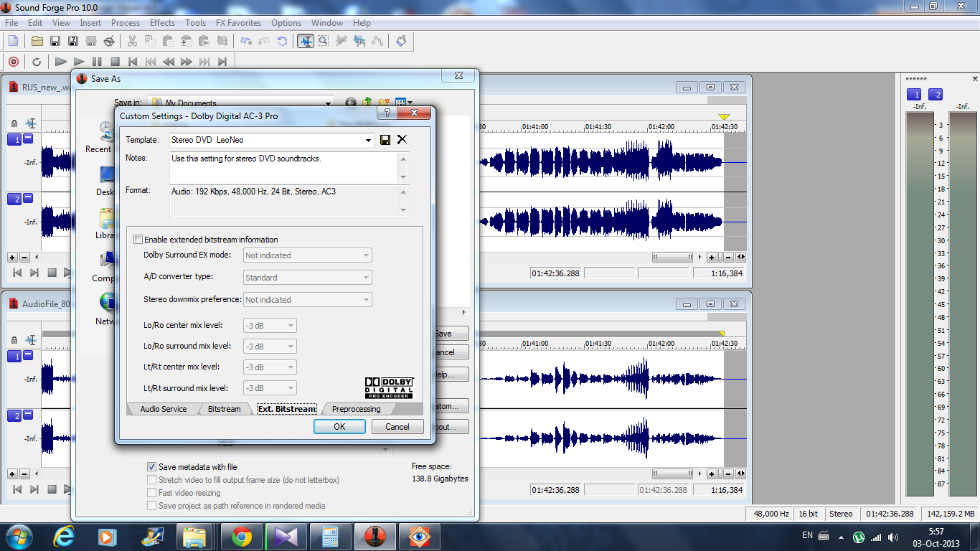Open the Effects menu
This screenshot has width=980, height=551.
click(x=162, y=23)
